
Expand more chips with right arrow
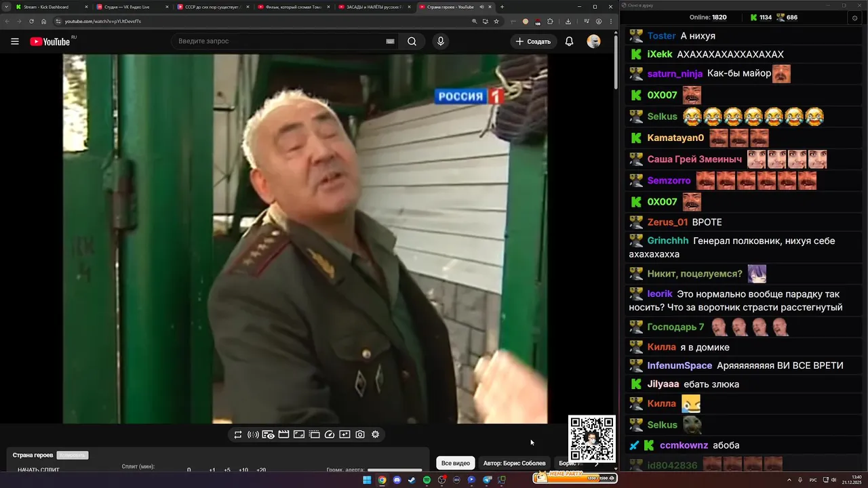click(597, 463)
